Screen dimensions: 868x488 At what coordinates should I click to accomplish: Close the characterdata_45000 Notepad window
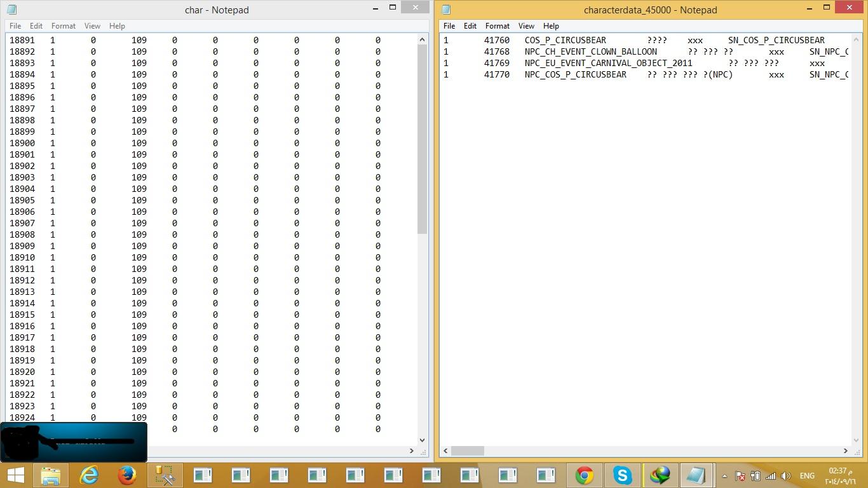(849, 8)
